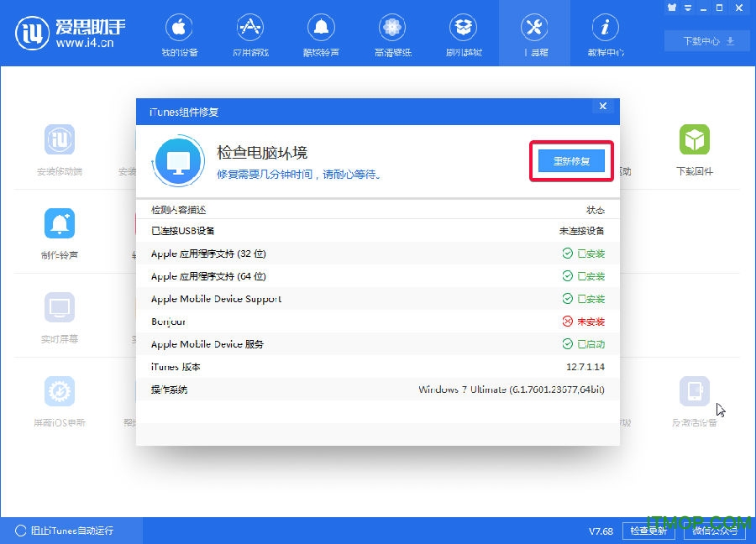The width and height of the screenshot is (756, 544).
Task: Open the 我的设备 (My Device) tab
Action: click(x=179, y=34)
